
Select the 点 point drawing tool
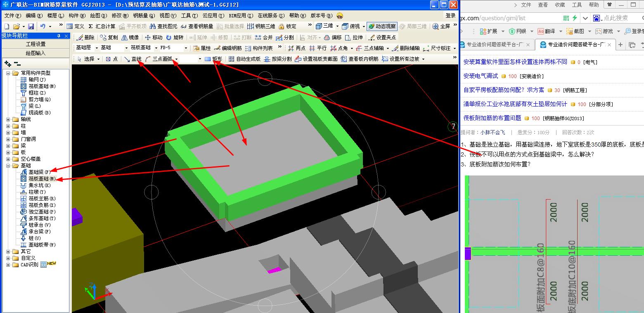click(x=112, y=59)
